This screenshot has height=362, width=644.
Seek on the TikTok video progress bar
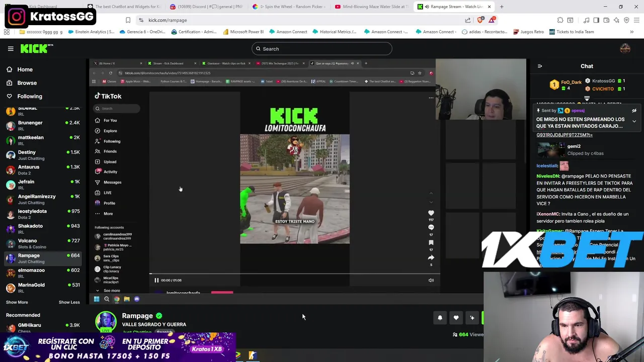[x=295, y=275]
